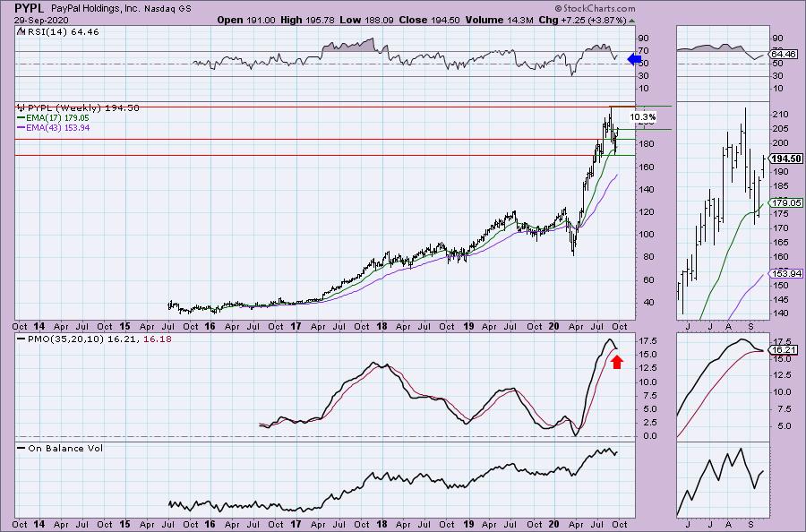Click the PYPL ticker symbol title
The height and width of the screenshot is (532, 806).
(x=30, y=8)
